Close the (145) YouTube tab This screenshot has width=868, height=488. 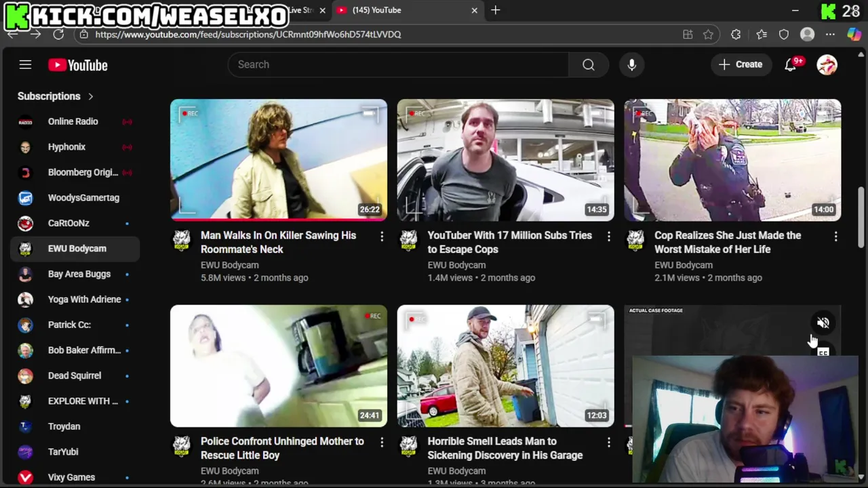click(475, 10)
